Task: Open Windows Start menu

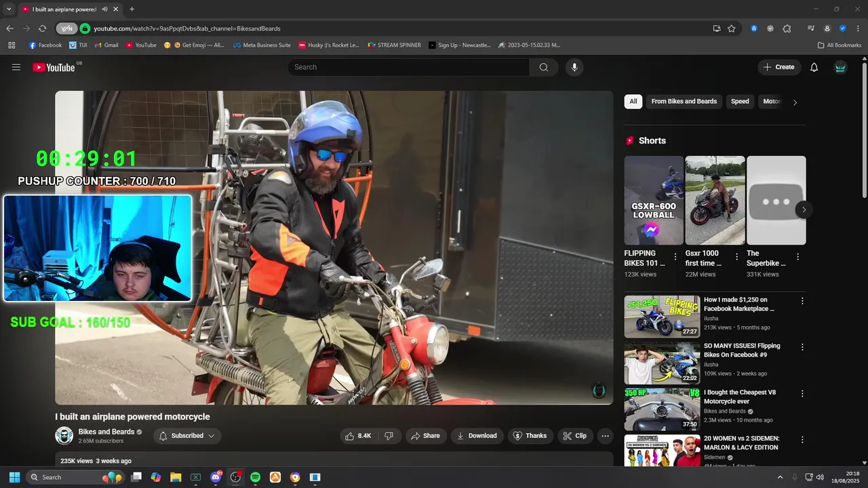Action: [14, 477]
